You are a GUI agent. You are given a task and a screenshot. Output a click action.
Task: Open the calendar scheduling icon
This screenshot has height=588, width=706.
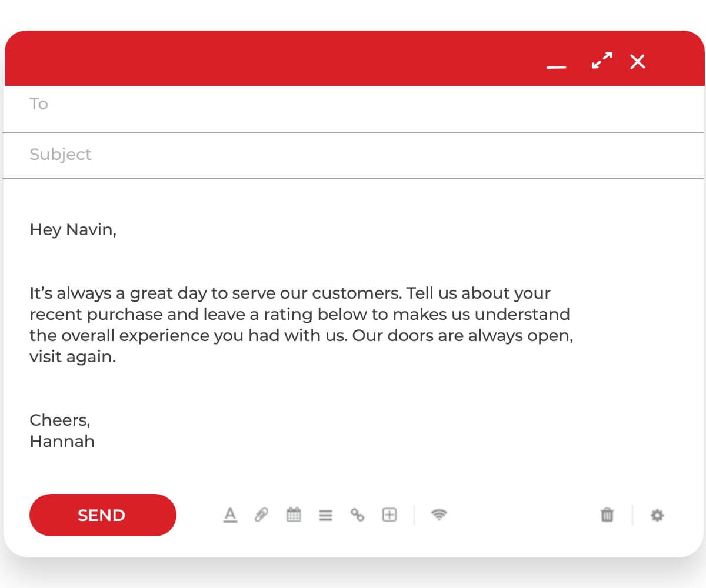294,515
